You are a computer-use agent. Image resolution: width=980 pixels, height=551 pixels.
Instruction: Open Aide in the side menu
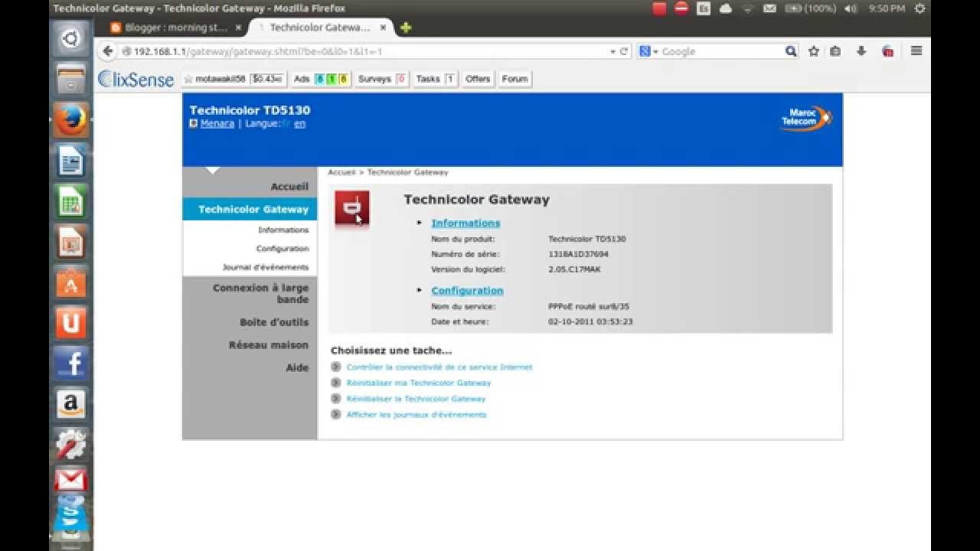click(x=297, y=367)
